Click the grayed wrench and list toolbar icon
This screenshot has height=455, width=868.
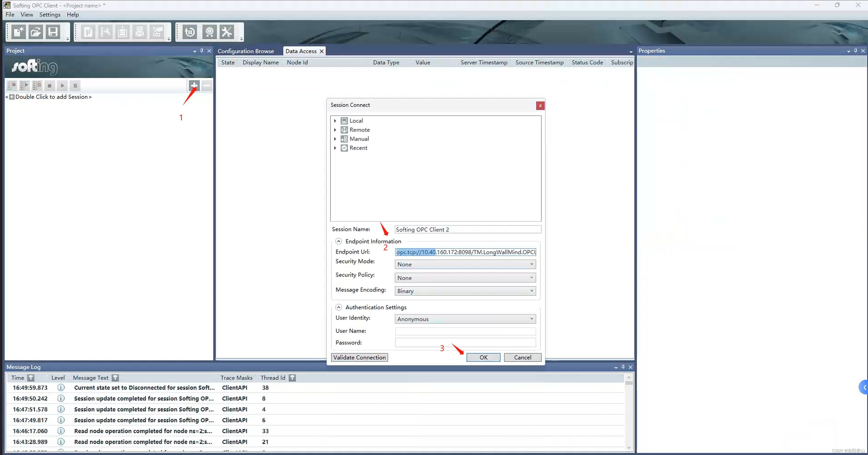point(105,32)
